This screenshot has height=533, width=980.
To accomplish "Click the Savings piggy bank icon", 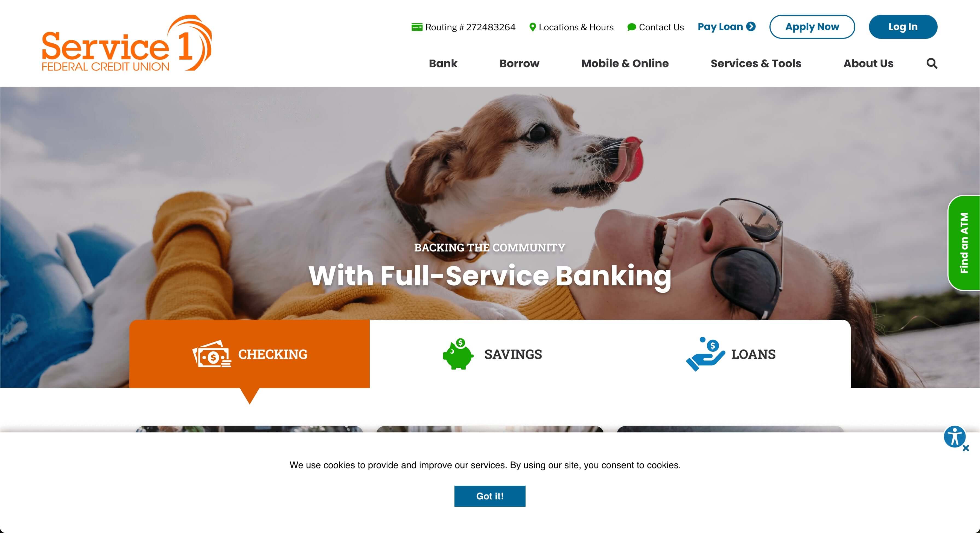I will point(457,353).
